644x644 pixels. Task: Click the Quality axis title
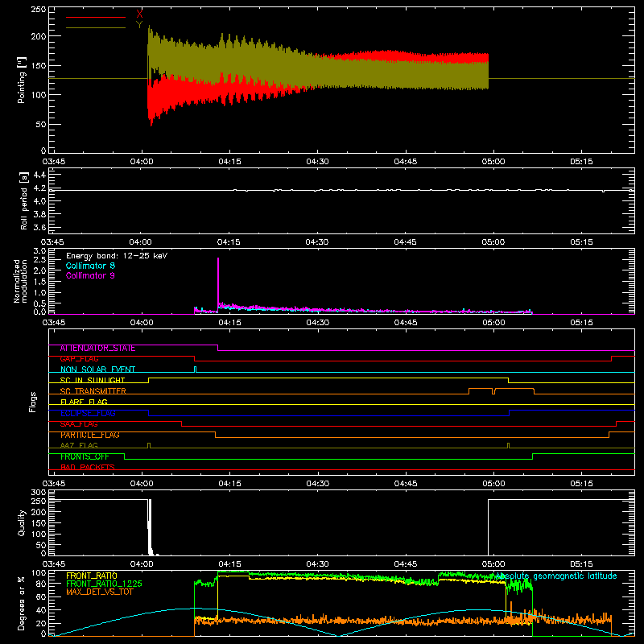tap(22, 522)
